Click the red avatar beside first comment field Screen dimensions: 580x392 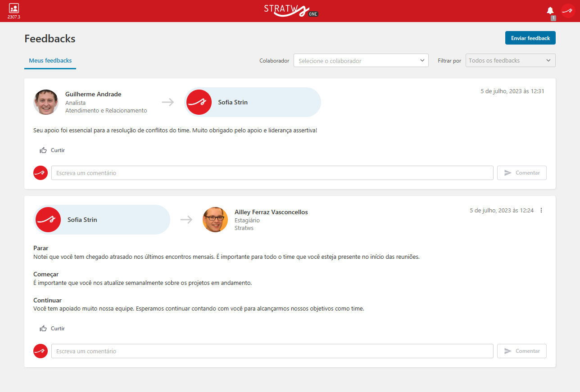coord(41,173)
